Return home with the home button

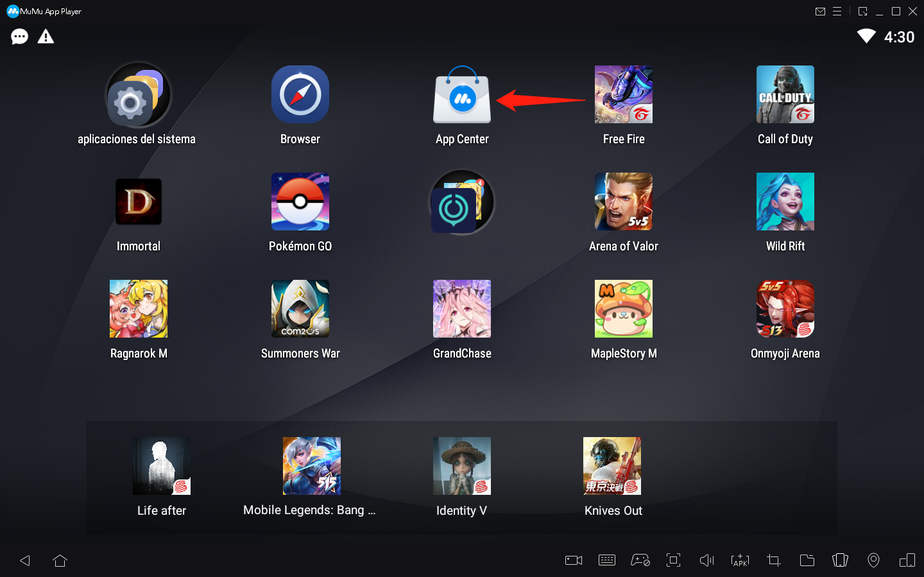(x=60, y=560)
